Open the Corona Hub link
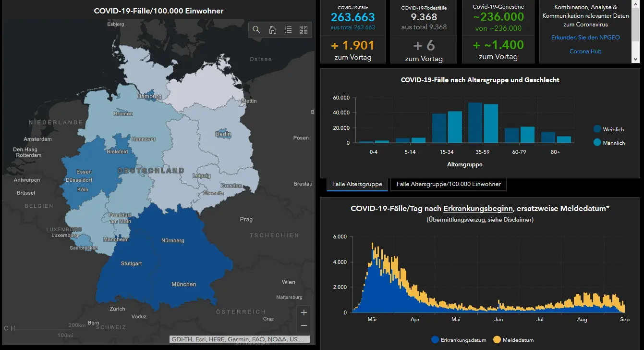This screenshot has width=644, height=350. (x=585, y=51)
